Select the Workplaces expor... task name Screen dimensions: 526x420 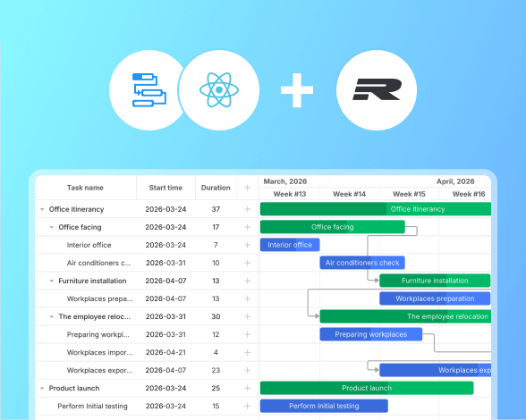[x=100, y=370]
